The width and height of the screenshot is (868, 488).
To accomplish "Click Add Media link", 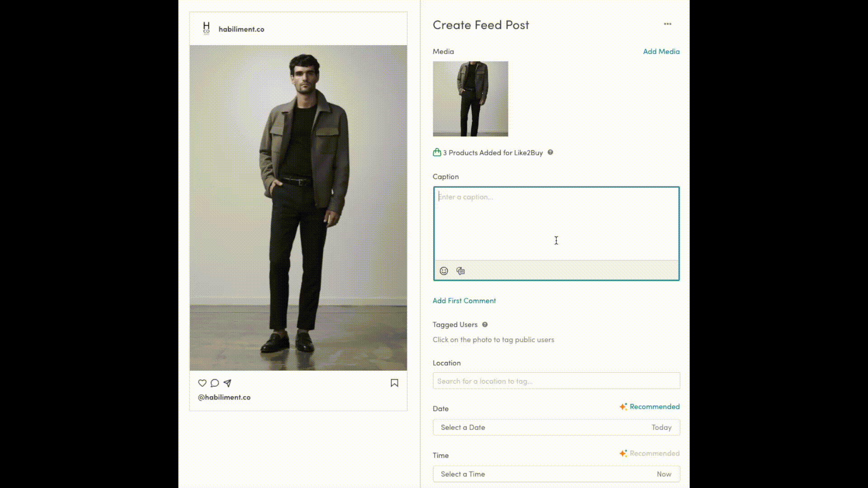I will pos(661,52).
